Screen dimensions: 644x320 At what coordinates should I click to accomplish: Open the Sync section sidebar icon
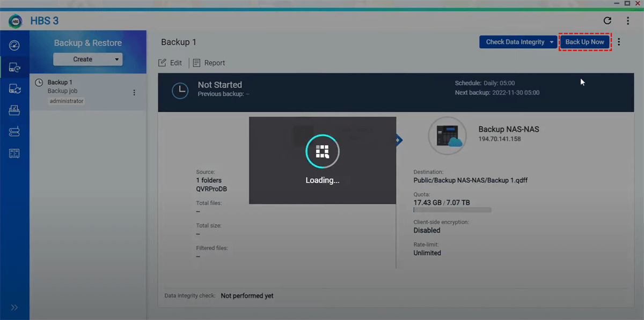point(14,89)
